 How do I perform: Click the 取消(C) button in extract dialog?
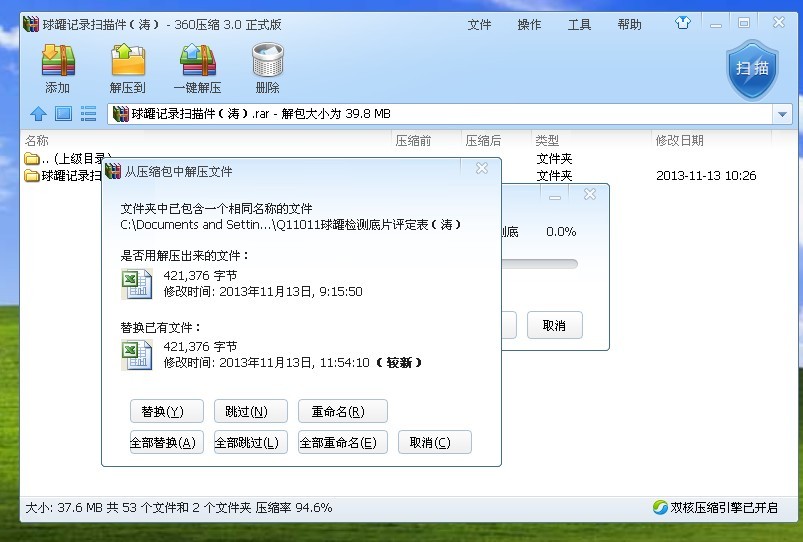[x=435, y=442]
